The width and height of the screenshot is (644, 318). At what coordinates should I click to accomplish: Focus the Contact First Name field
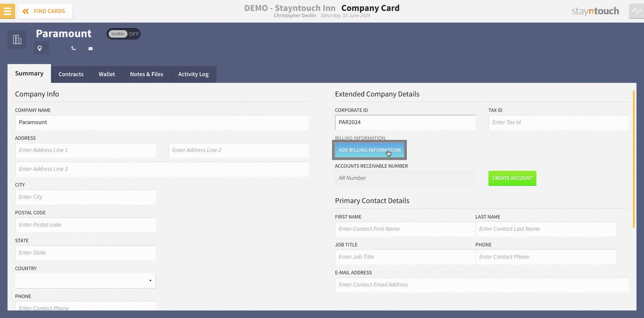point(405,229)
